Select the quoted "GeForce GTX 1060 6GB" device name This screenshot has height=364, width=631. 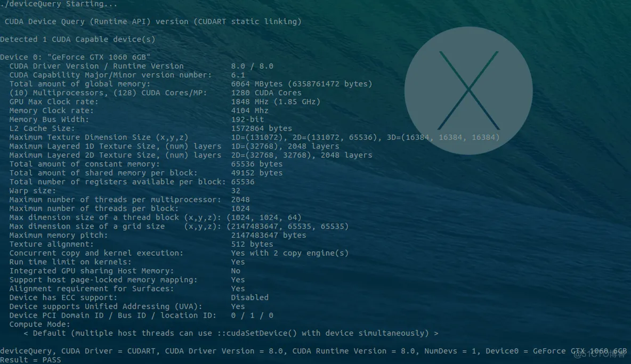point(99,57)
